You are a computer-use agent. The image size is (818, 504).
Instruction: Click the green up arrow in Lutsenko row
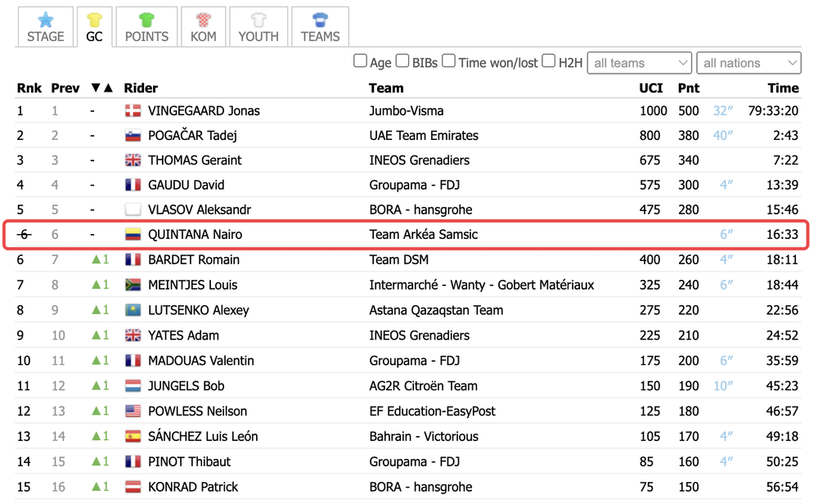(x=96, y=310)
